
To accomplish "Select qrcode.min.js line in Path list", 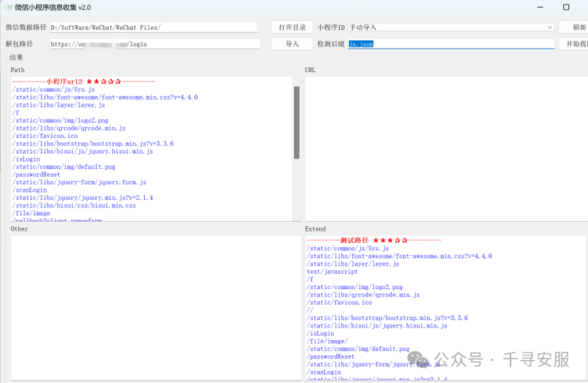I will pyautogui.click(x=69, y=129).
